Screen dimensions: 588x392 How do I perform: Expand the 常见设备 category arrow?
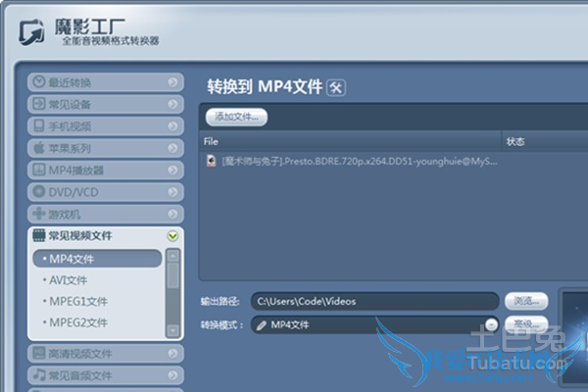[x=172, y=104]
